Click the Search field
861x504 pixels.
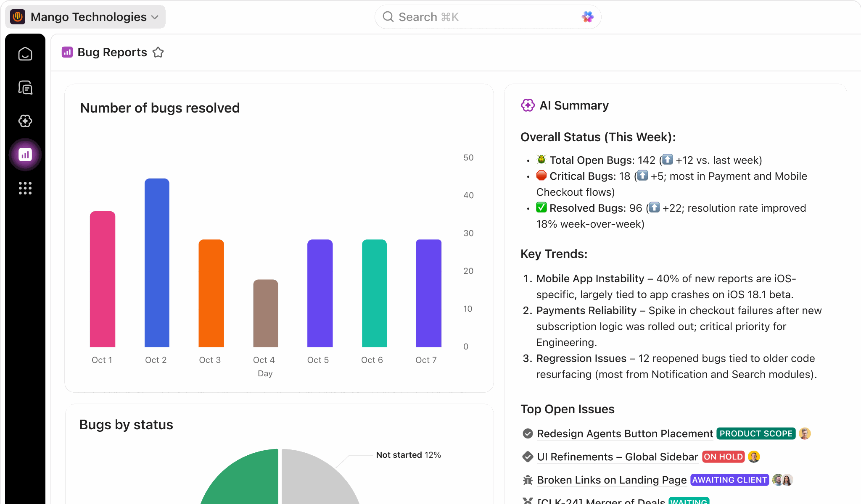479,17
